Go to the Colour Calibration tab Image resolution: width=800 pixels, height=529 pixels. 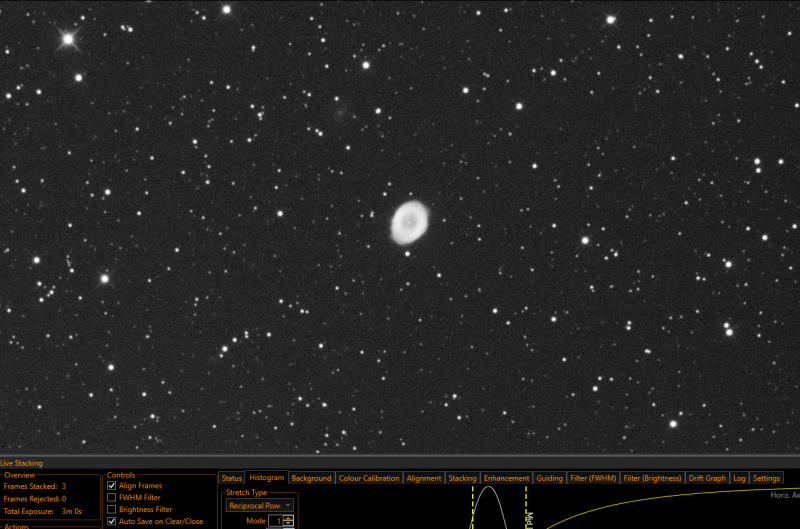point(369,478)
